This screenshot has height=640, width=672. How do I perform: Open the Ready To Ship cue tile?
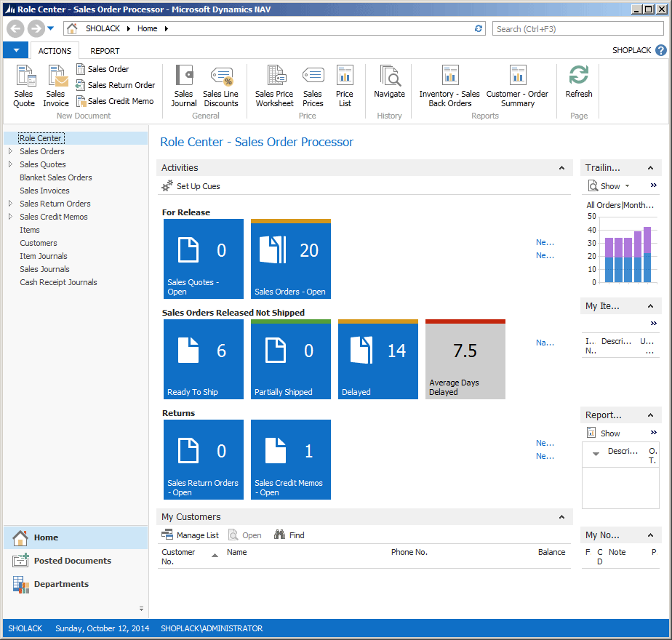tap(204, 359)
